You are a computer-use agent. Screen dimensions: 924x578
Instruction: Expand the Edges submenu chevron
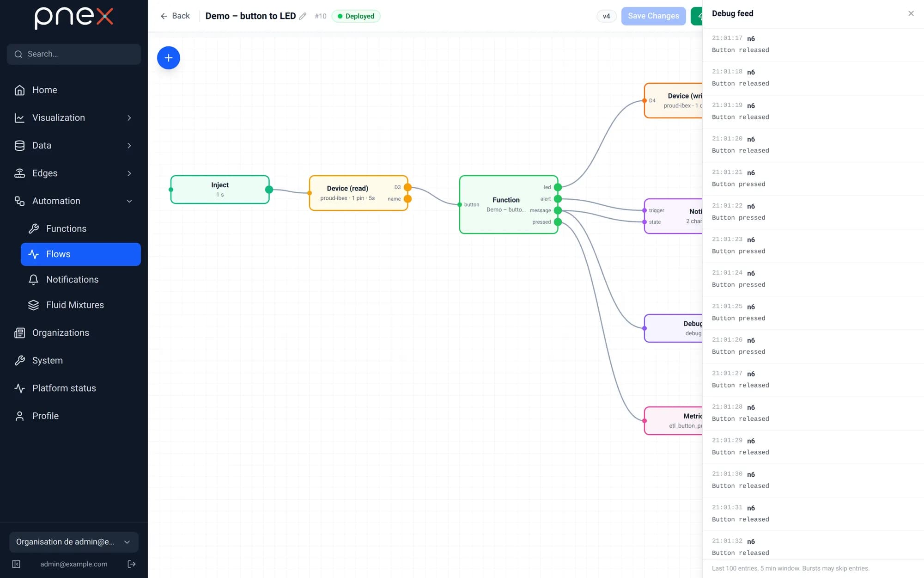(x=129, y=173)
